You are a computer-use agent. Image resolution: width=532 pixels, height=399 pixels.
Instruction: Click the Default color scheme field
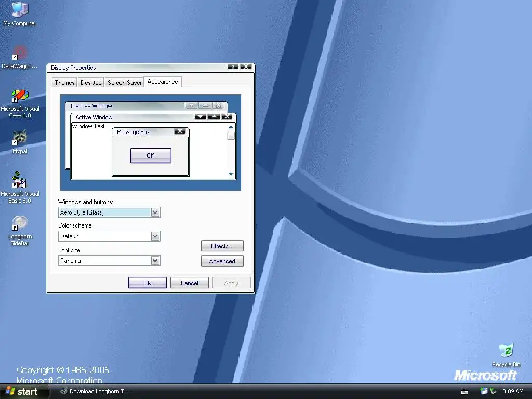coord(109,236)
